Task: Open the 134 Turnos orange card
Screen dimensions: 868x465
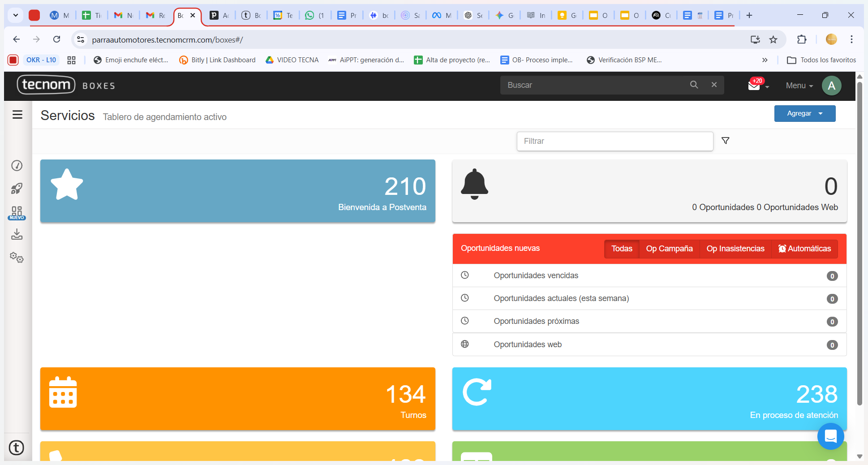Action: 237,399
